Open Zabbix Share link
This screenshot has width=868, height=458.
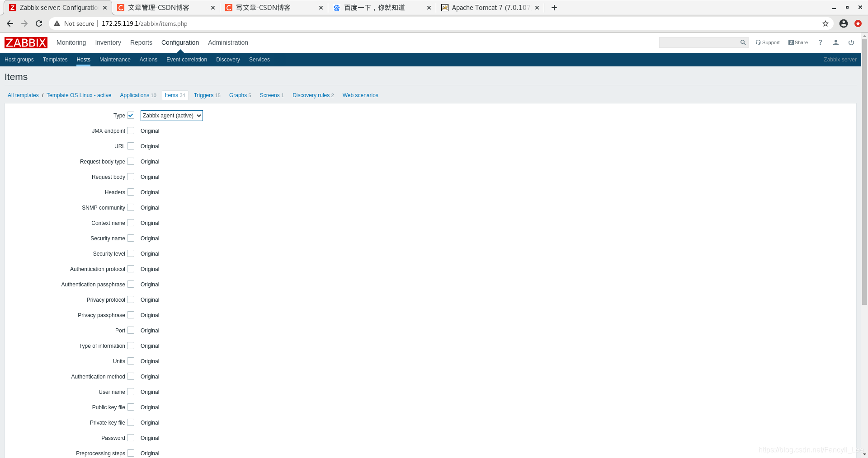(798, 42)
